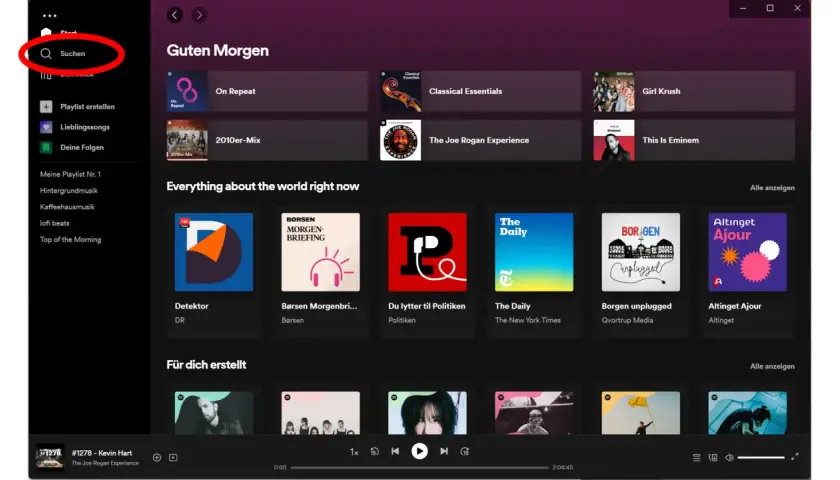Image resolution: width=840 pixels, height=480 pixels.
Task: Open the #1278 - Kevin Hart episode title
Action: (102, 453)
